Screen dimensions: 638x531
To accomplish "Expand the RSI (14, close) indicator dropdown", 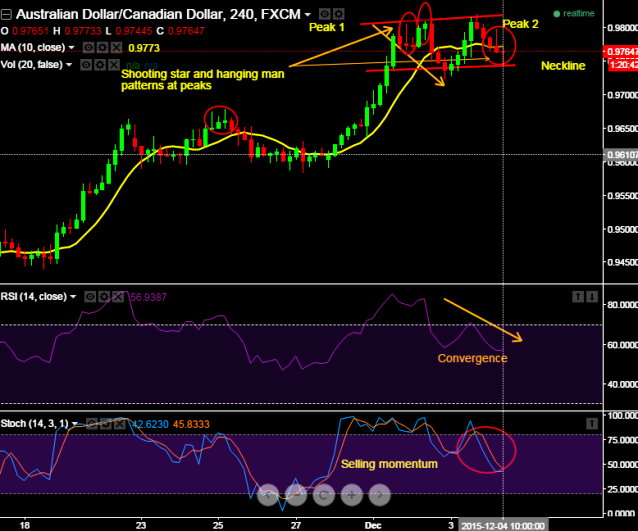I will coord(73,297).
